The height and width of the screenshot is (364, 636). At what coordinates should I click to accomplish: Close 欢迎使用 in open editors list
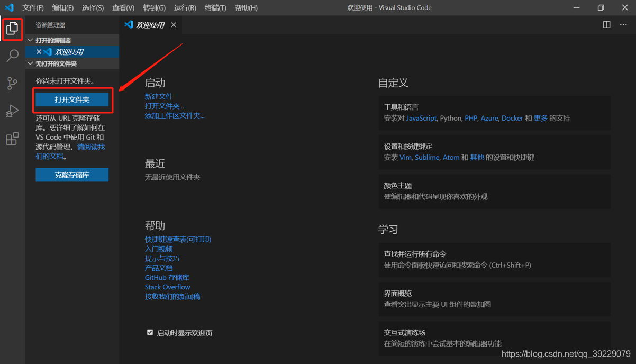(x=39, y=52)
